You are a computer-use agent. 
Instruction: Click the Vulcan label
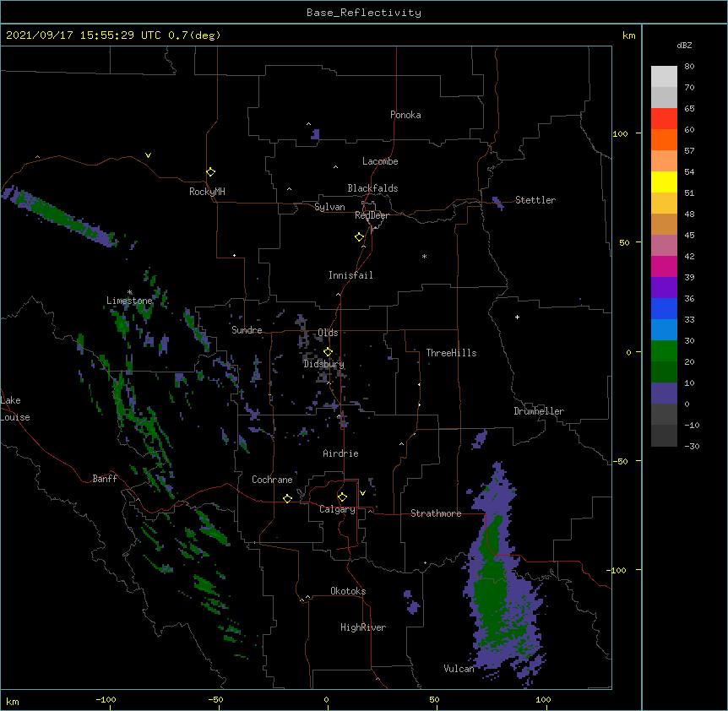coord(459,669)
